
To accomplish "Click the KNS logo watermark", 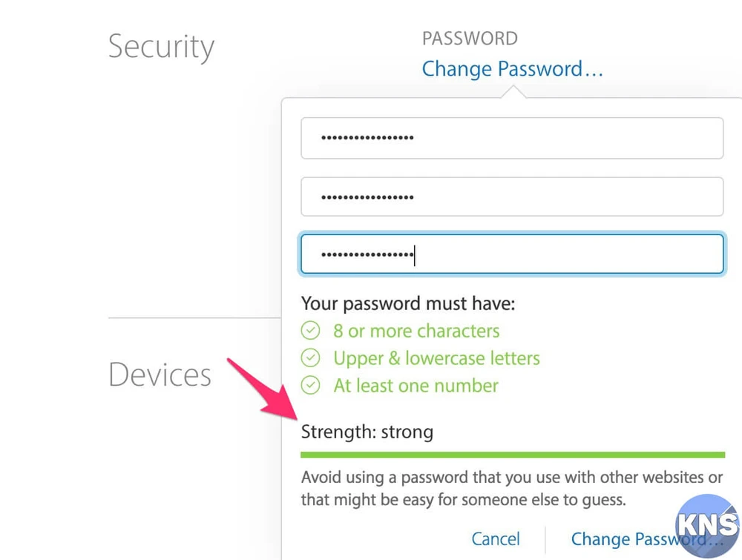I will pyautogui.click(x=708, y=527).
